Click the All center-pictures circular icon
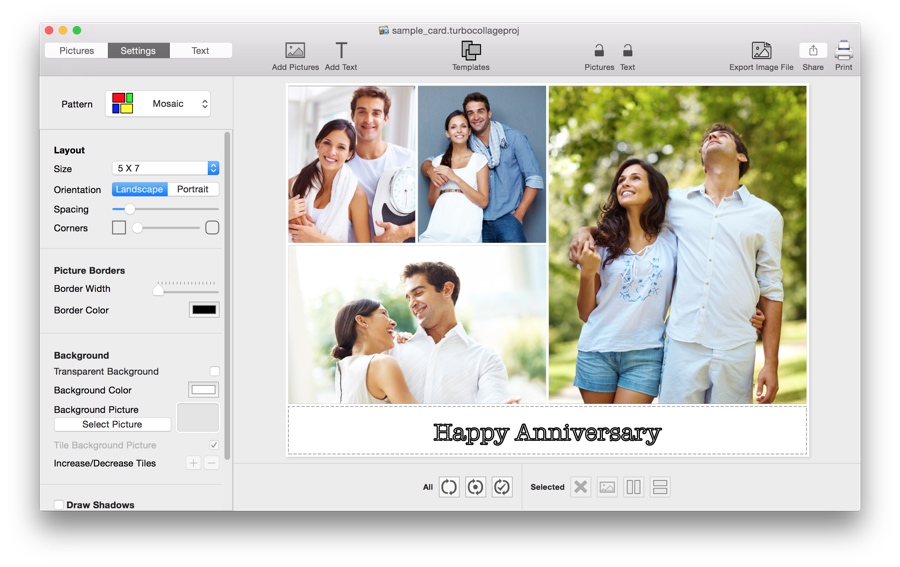Viewport: 900px width, 567px height. [x=475, y=487]
